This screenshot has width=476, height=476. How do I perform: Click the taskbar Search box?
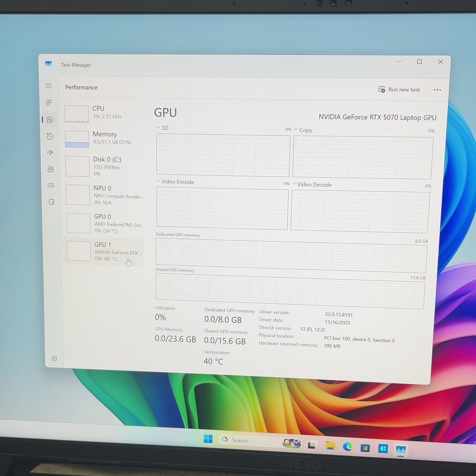[x=261, y=441]
